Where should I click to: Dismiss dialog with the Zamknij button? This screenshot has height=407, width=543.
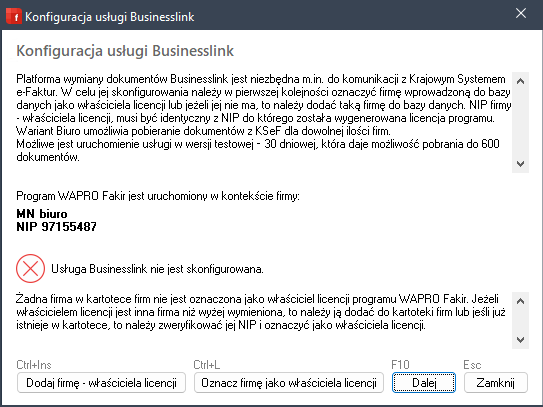496,383
